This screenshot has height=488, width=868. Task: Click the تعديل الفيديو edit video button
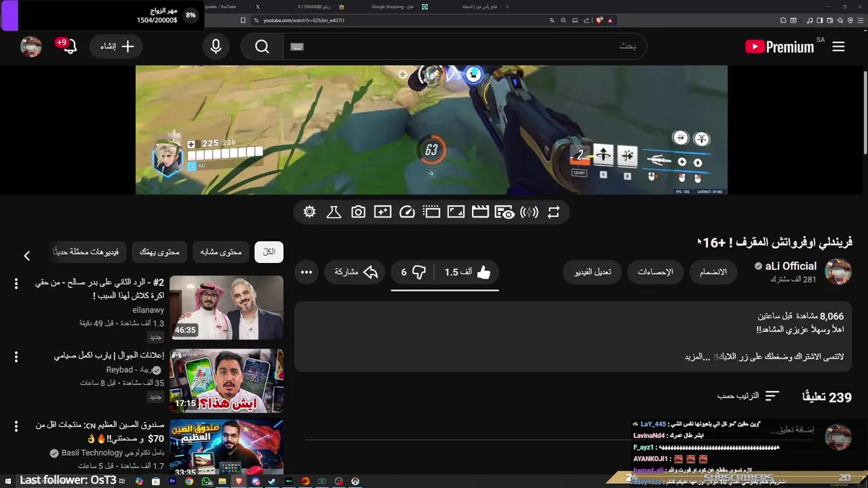593,272
